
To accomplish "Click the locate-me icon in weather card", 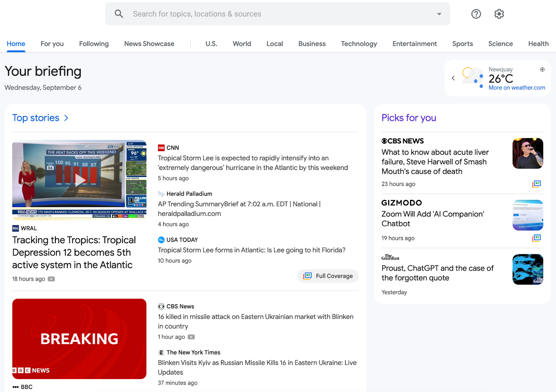I will coord(542,70).
